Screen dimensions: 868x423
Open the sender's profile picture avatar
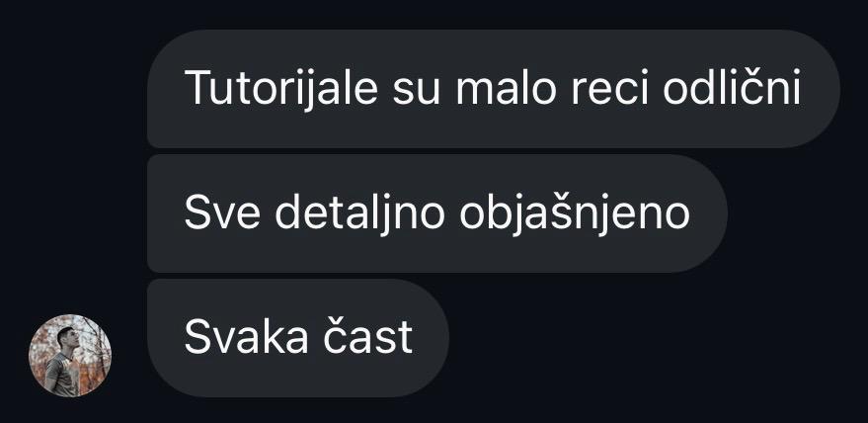pos(70,356)
